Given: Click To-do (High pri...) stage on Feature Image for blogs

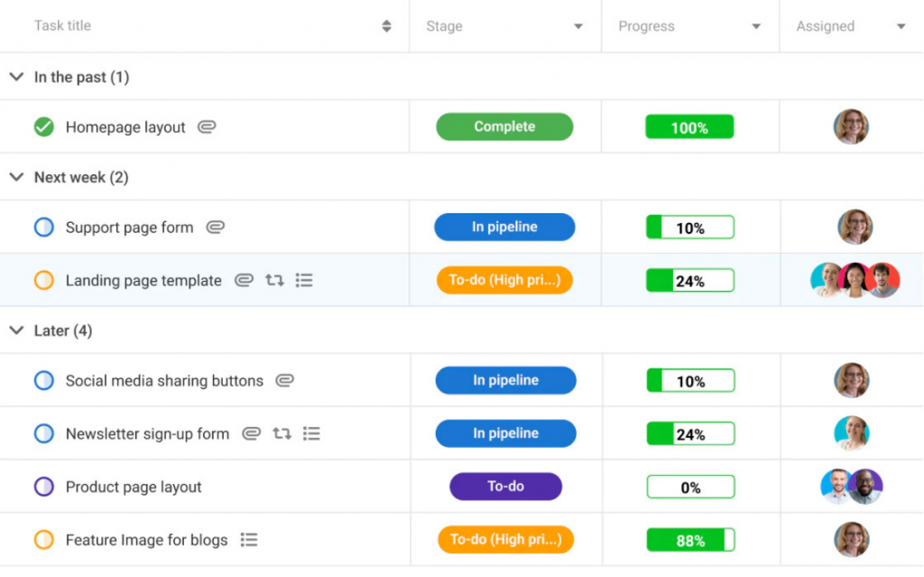Looking at the screenshot, I should (x=505, y=539).
